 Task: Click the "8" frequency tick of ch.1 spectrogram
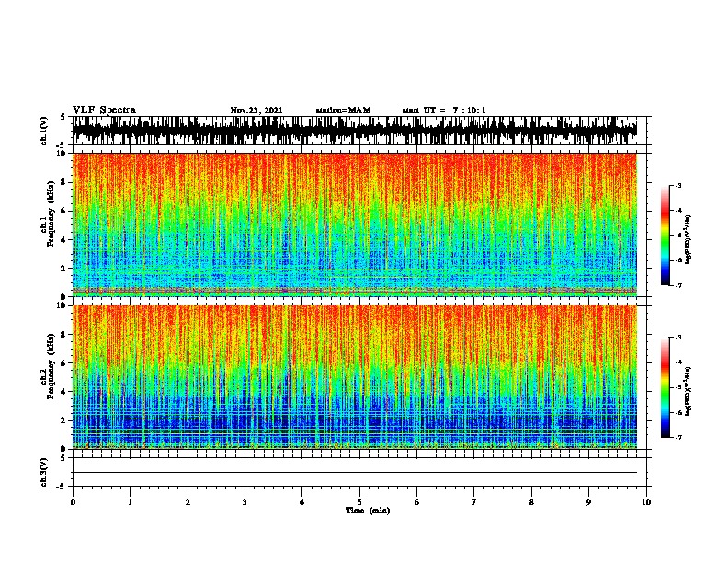(65, 182)
